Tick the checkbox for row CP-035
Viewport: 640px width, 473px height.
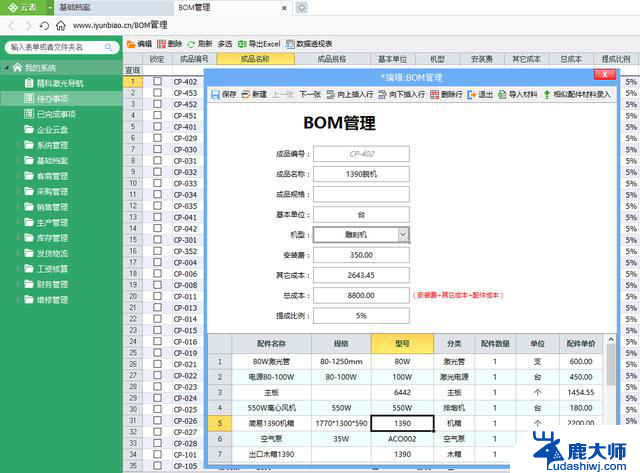coord(157,206)
